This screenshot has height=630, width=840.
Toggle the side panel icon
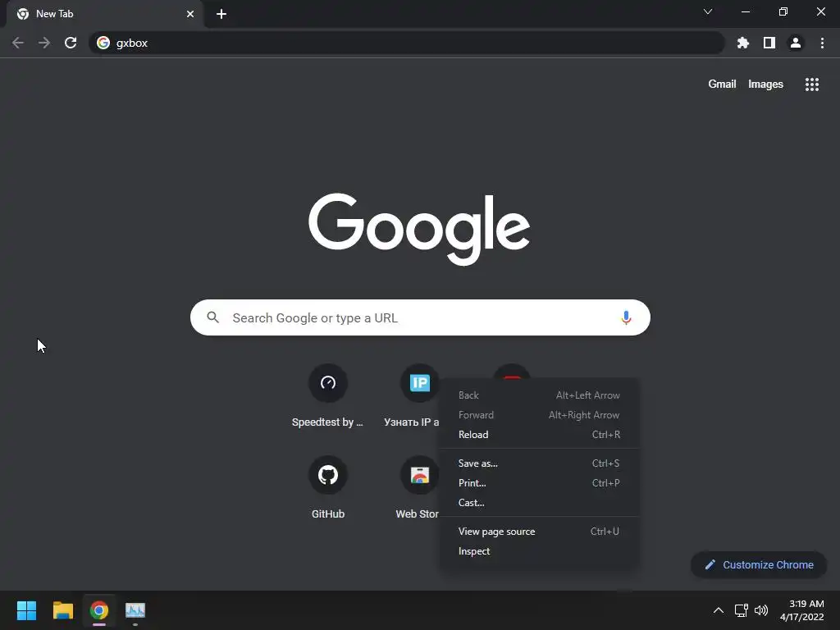[769, 43]
